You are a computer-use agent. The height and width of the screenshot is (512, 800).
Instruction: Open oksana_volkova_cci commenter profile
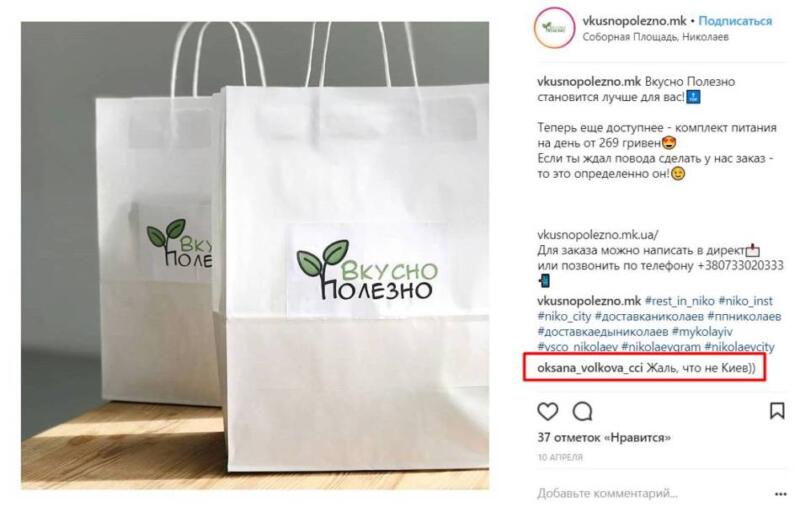[590, 368]
